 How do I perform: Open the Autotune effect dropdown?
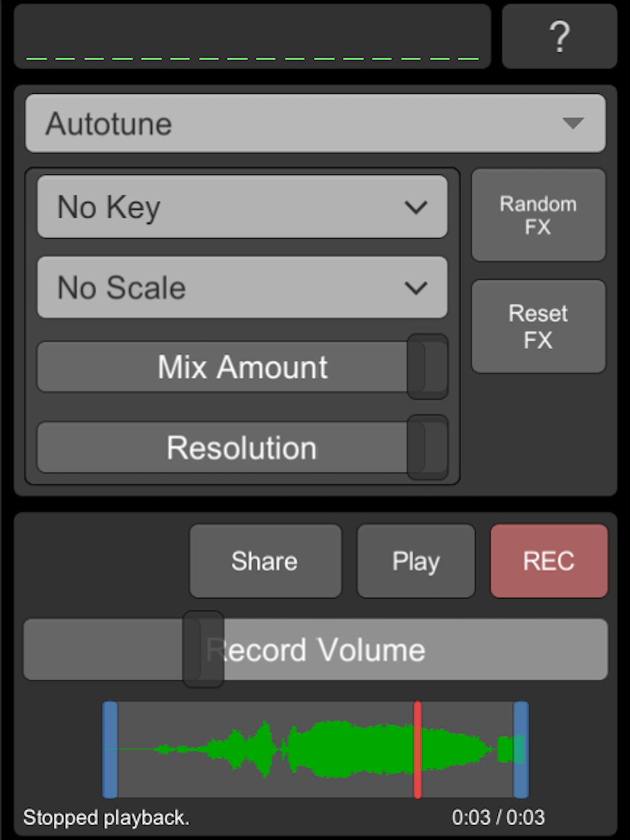coord(315,123)
